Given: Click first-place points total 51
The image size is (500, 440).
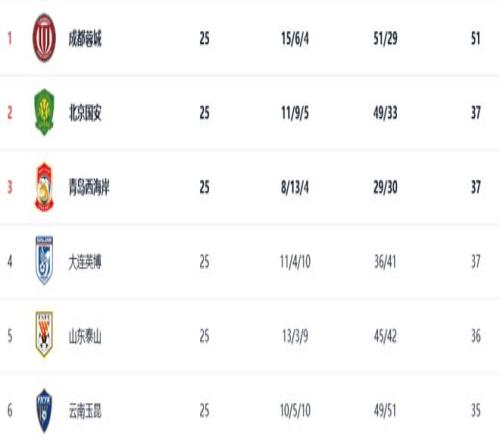Looking at the screenshot, I should (476, 38).
